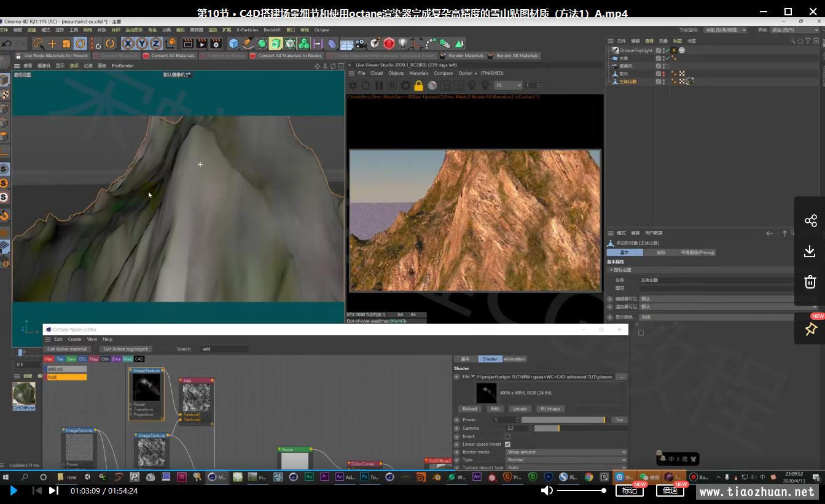Click the red Octane Live Viewer icon
The image size is (825, 504).
coord(389,44)
